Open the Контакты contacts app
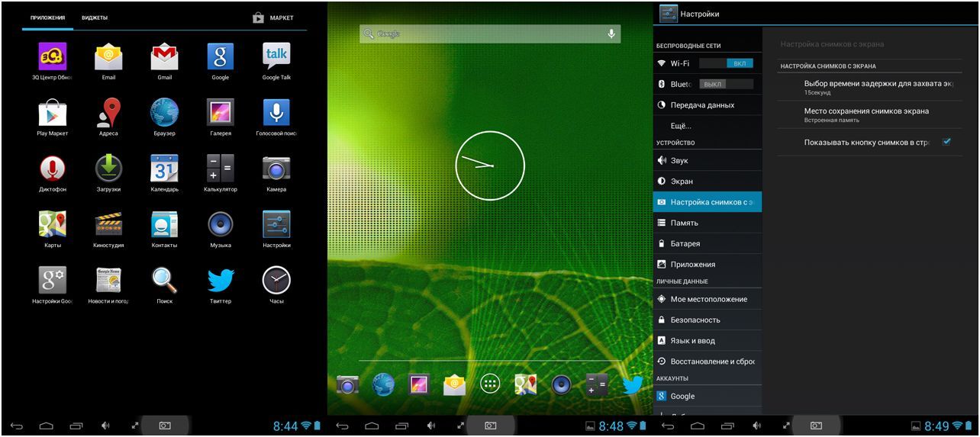Screen dimensions: 980x437 tap(164, 226)
